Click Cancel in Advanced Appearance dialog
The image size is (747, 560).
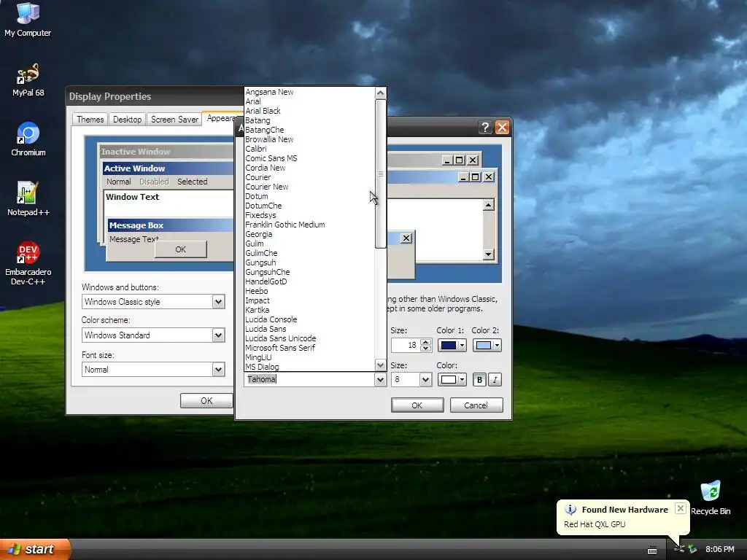point(476,405)
